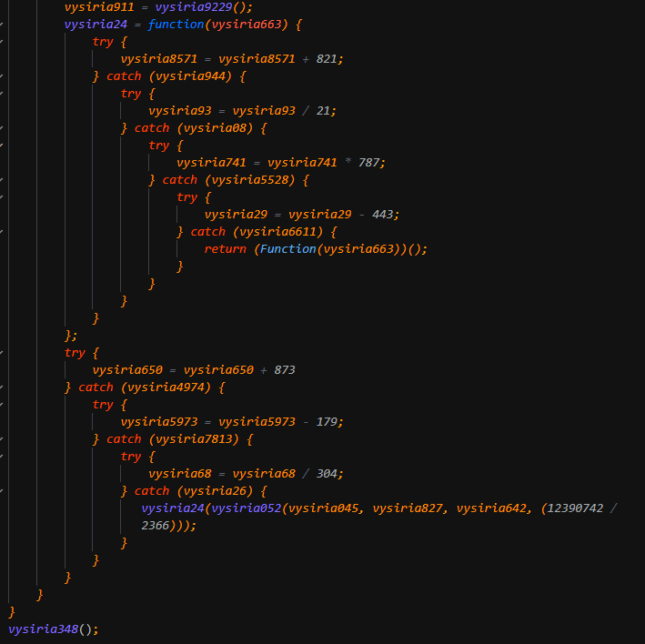This screenshot has height=644, width=645.
Task: Click the 'try' keyword above the vysiria650 line
Action: pyautogui.click(x=75, y=353)
